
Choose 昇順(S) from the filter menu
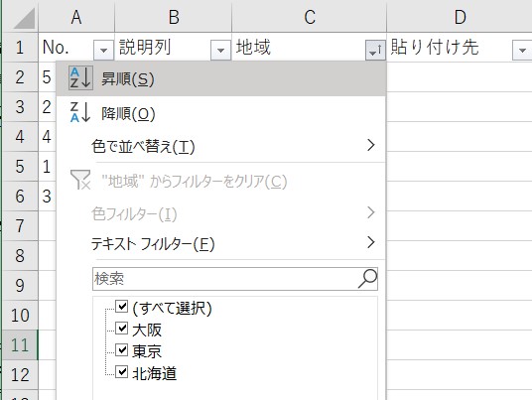click(x=221, y=78)
